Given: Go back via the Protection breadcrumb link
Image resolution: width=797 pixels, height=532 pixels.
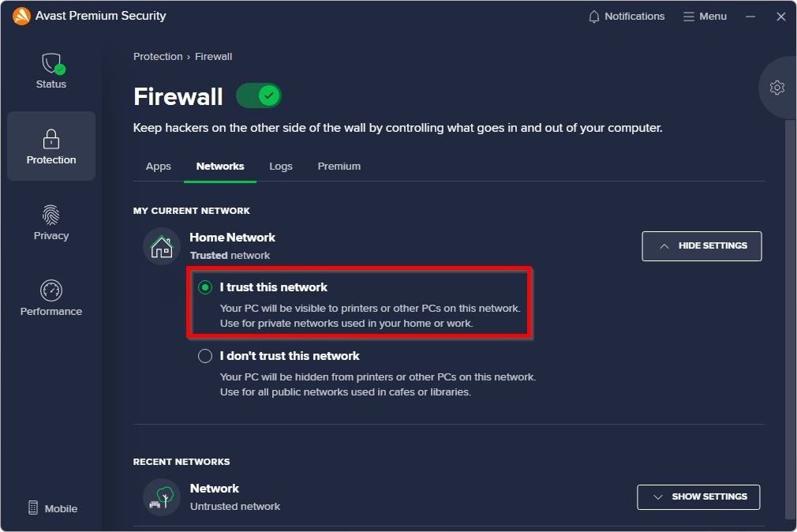Looking at the screenshot, I should tap(158, 57).
